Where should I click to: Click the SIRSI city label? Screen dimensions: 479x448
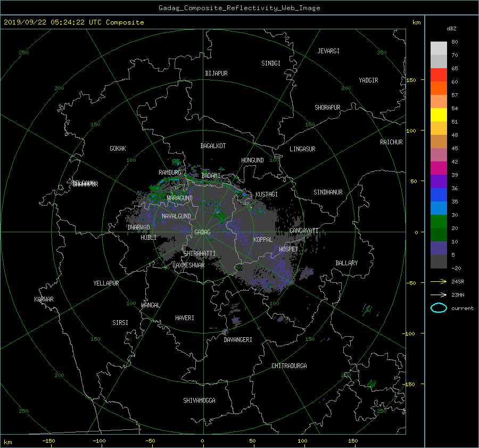tap(120, 323)
